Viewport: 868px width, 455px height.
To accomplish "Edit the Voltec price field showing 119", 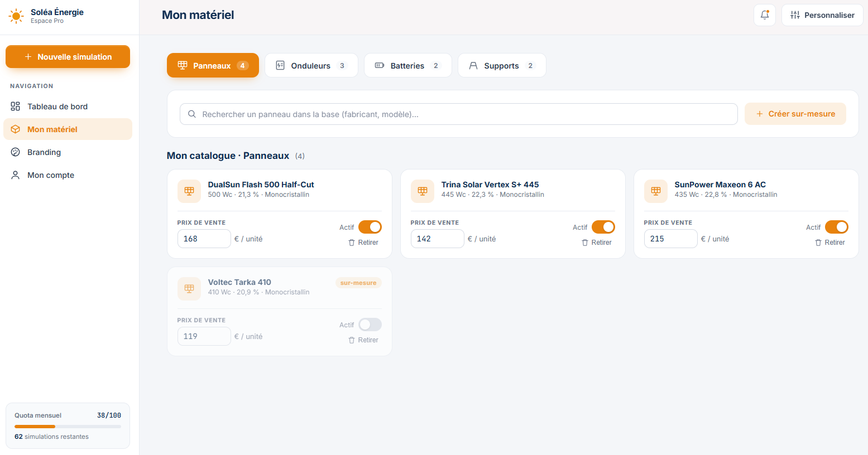I will (204, 336).
